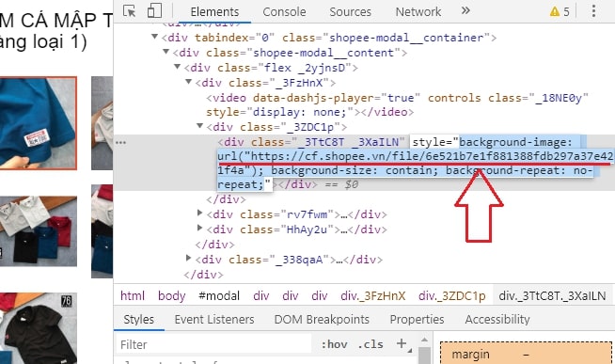Activate the inspect element picker icon
The height and width of the screenshot is (364, 615).
point(130,11)
